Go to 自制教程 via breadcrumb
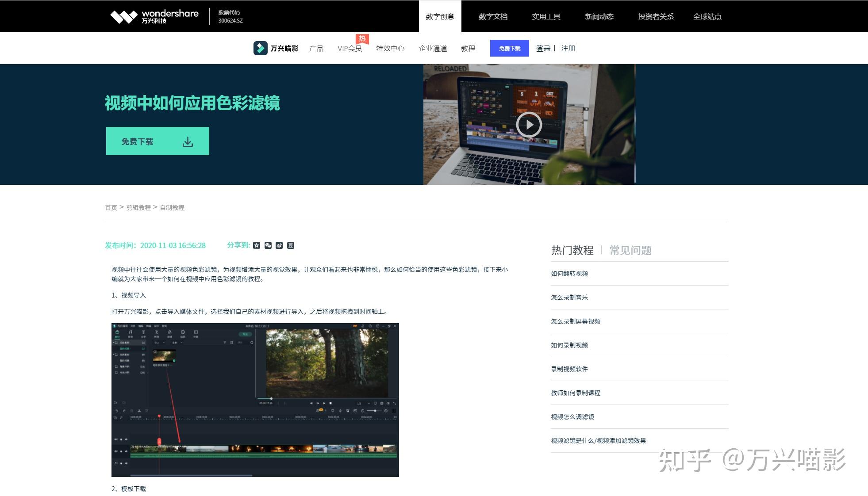 pyautogui.click(x=172, y=207)
